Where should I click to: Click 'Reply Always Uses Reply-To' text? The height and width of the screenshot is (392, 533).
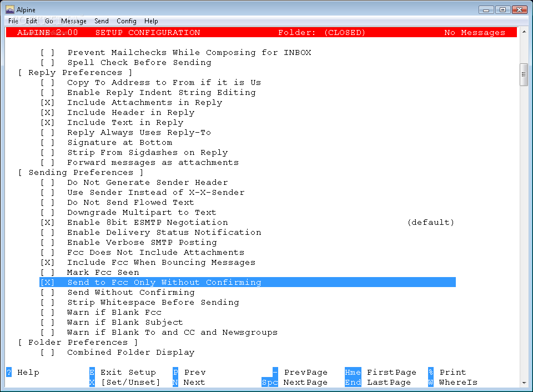[139, 133]
